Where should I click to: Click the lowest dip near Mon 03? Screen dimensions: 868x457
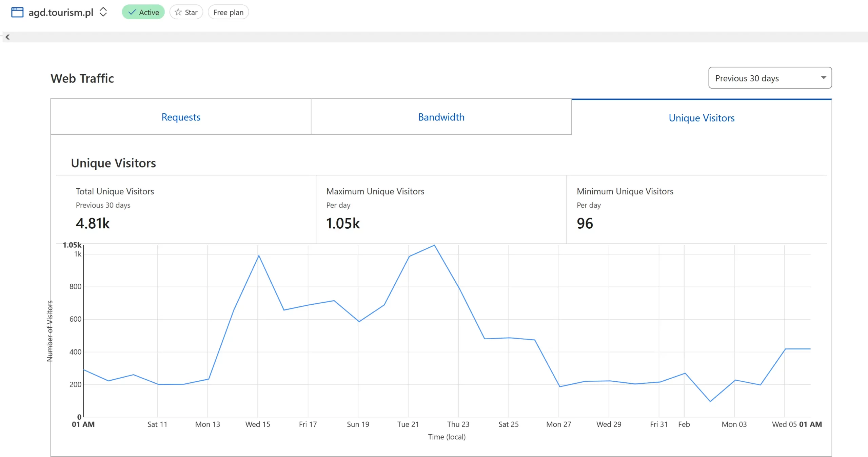(x=710, y=401)
